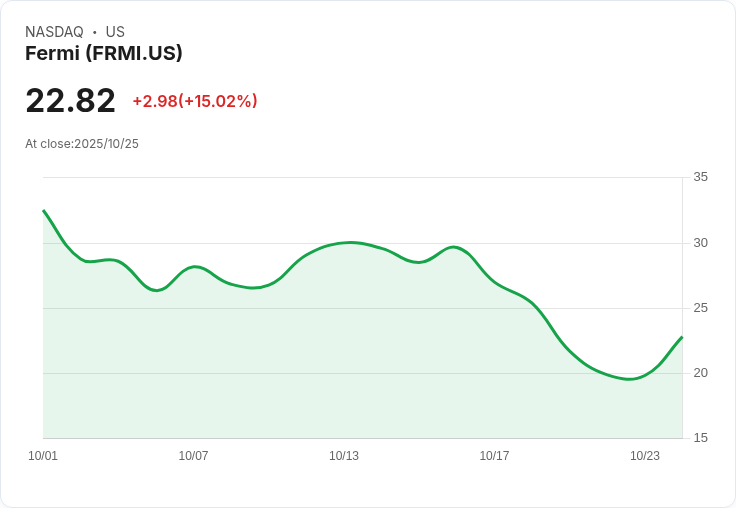The image size is (736, 508).
Task: Pick the 10/17 date axis label
Action: pos(494,456)
